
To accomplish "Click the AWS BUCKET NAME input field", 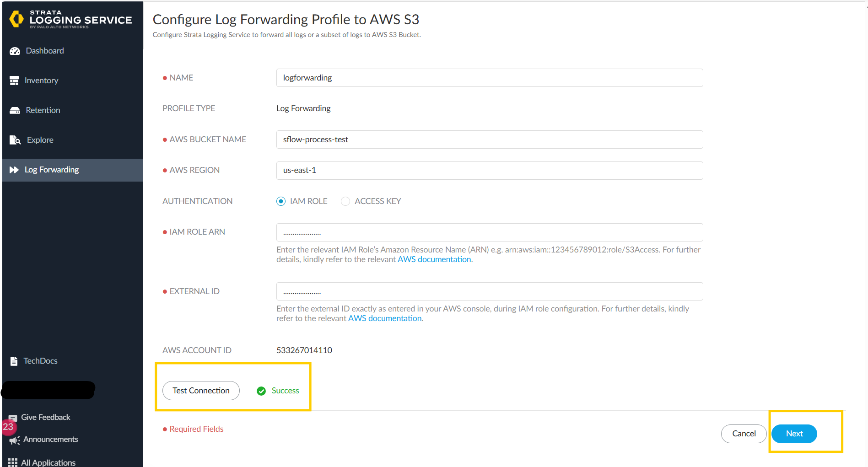I will coord(489,140).
